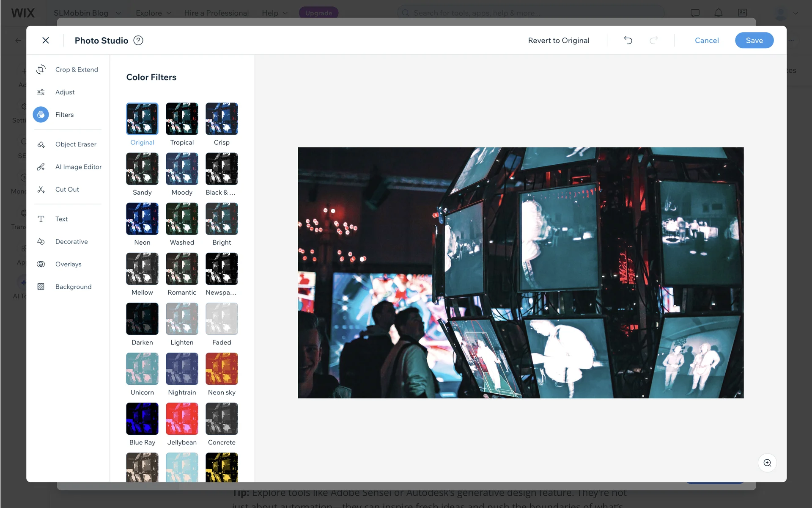Image resolution: width=812 pixels, height=508 pixels.
Task: Click the zoom magnifier on canvas
Action: tap(767, 463)
